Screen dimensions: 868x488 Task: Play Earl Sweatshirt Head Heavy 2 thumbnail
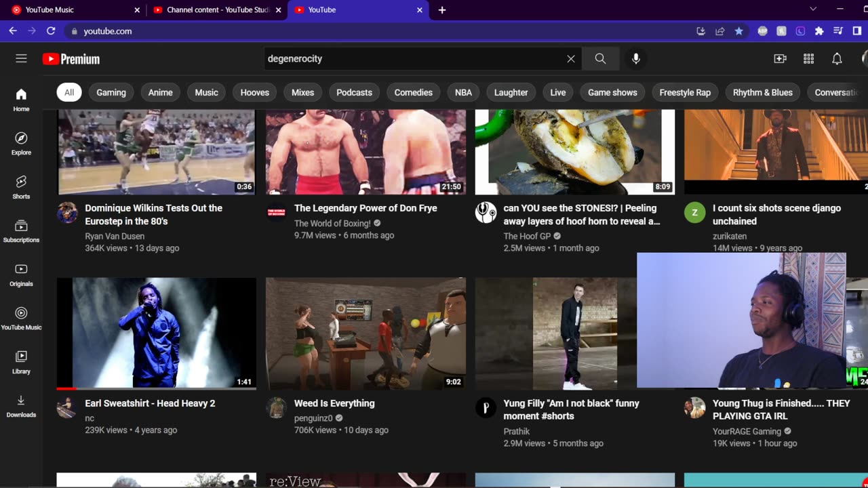[x=157, y=333]
